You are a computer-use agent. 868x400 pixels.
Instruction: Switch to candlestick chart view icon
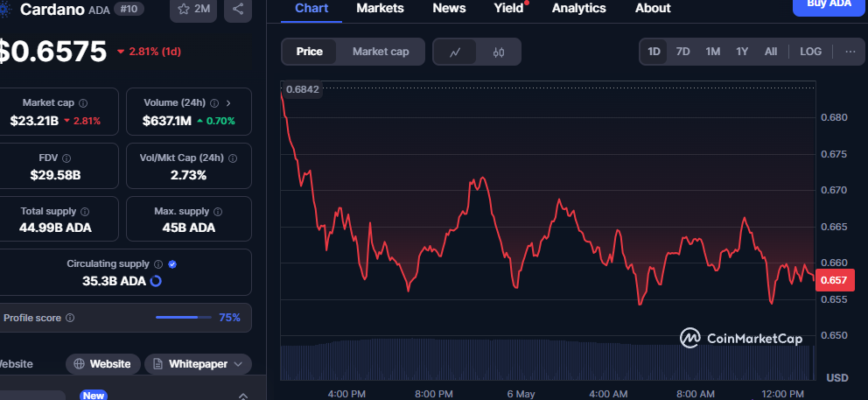pyautogui.click(x=498, y=52)
